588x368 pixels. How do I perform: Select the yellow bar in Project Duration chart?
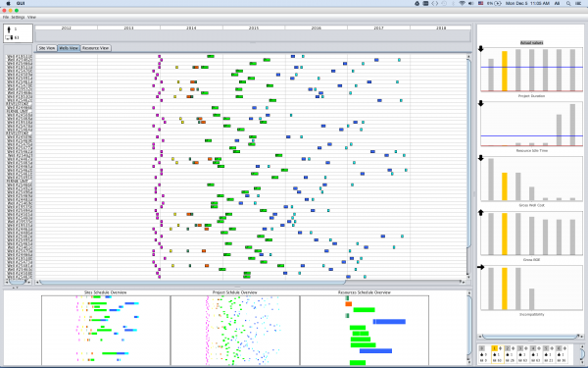coord(505,71)
